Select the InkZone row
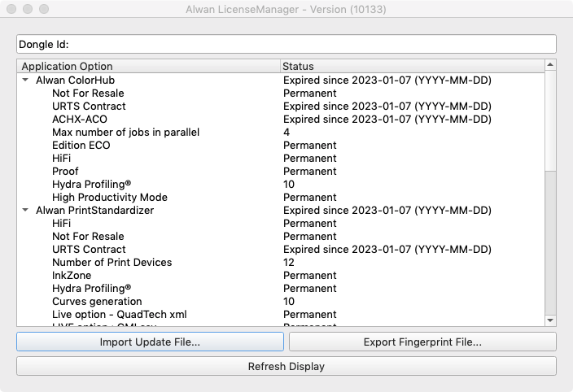Screen dimensions: 573x392 pos(281,275)
